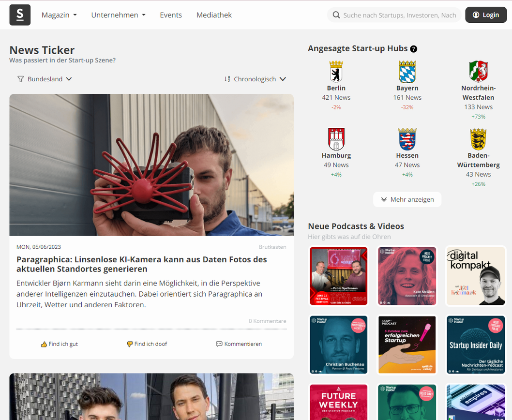Open the minimal empires podcast tile
Screen dimensions: 512x420
(476, 402)
